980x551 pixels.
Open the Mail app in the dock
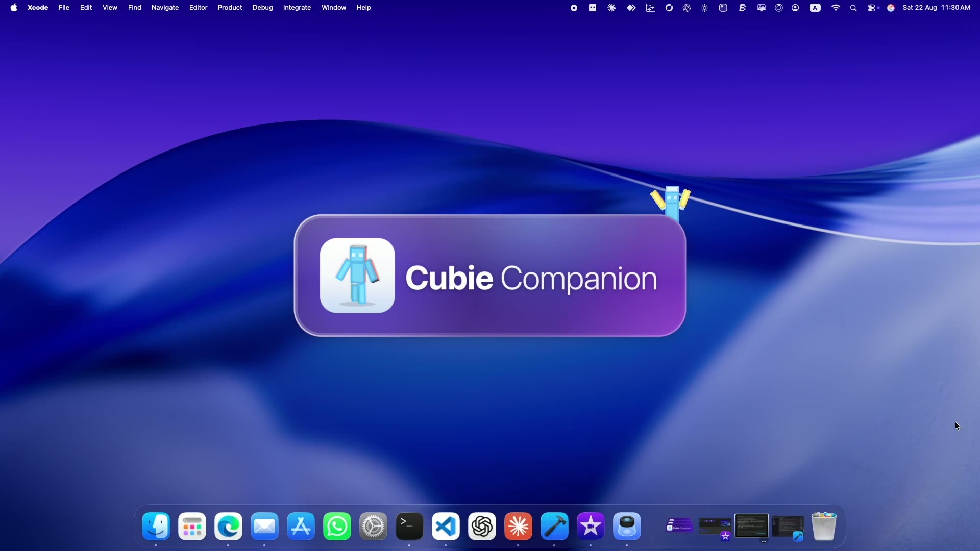[x=264, y=526]
